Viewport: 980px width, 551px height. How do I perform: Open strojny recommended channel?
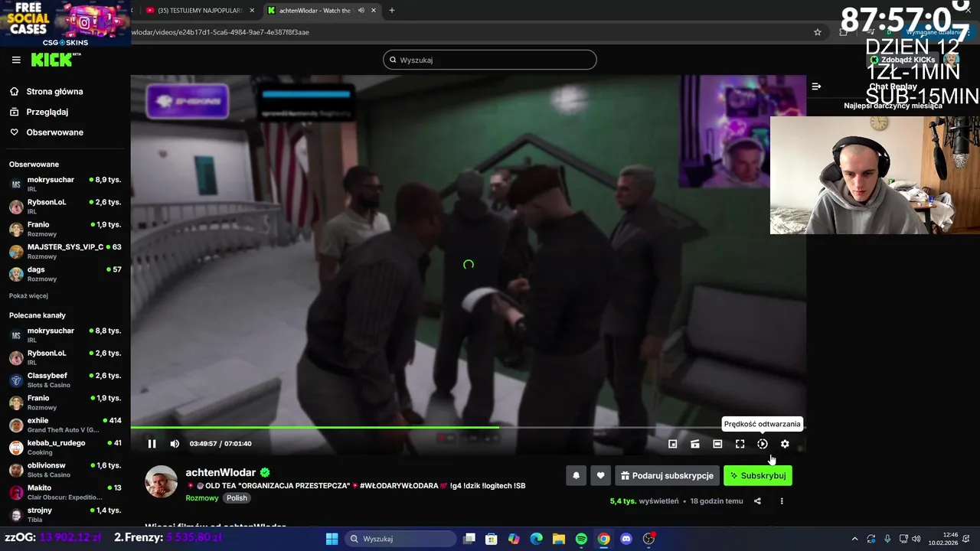point(65,515)
